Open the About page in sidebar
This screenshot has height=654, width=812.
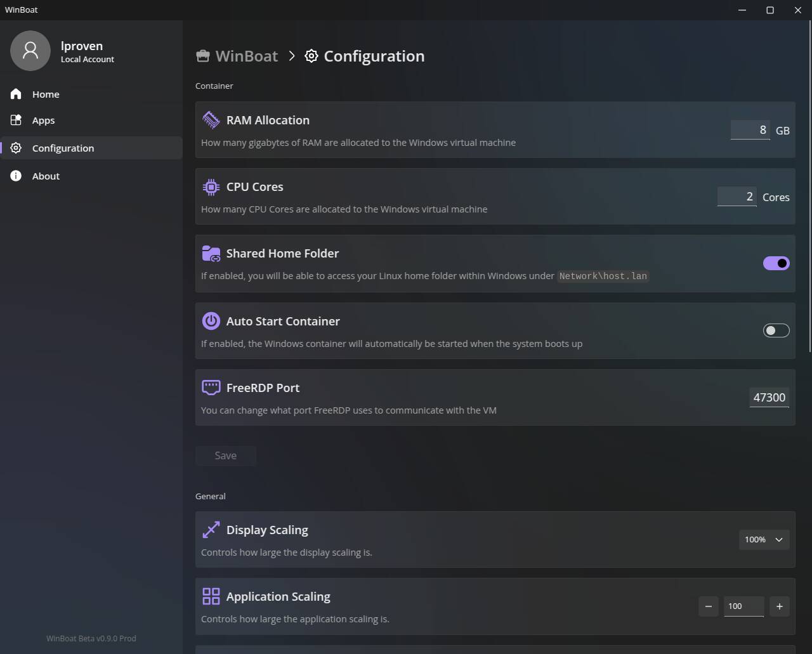coord(46,176)
